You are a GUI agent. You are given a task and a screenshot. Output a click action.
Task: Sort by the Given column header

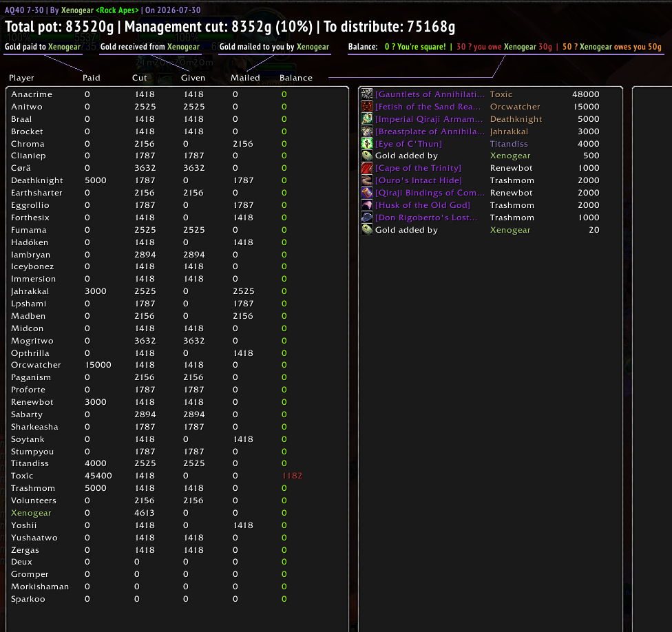point(193,78)
